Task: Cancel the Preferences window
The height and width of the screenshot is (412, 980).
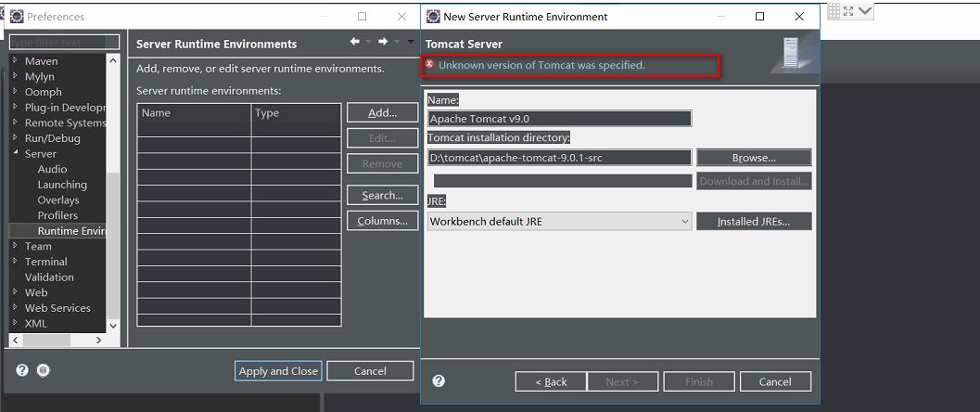Action: pyautogui.click(x=370, y=371)
